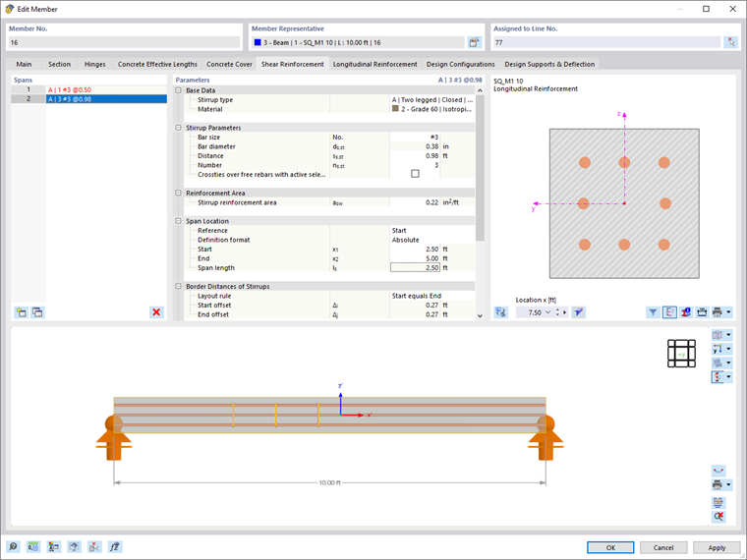Image resolution: width=747 pixels, height=560 pixels.
Task: Open the reinforcement display dropdown arrow
Action: (x=728, y=376)
